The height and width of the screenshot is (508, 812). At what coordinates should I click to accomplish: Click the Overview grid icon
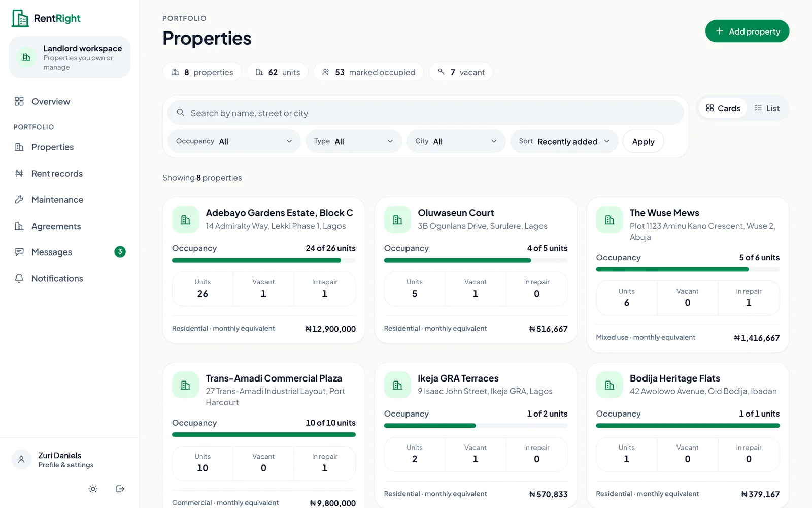[19, 101]
